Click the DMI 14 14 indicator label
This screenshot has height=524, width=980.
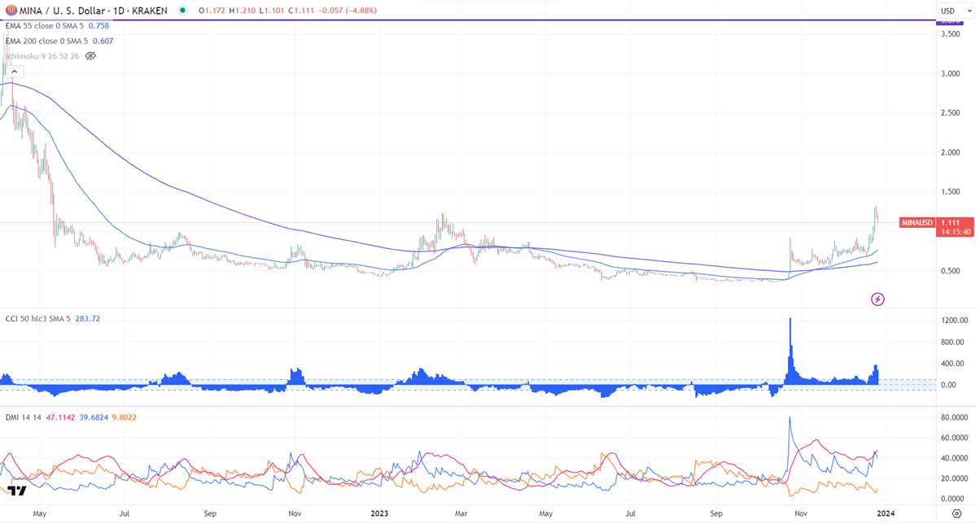(x=24, y=417)
